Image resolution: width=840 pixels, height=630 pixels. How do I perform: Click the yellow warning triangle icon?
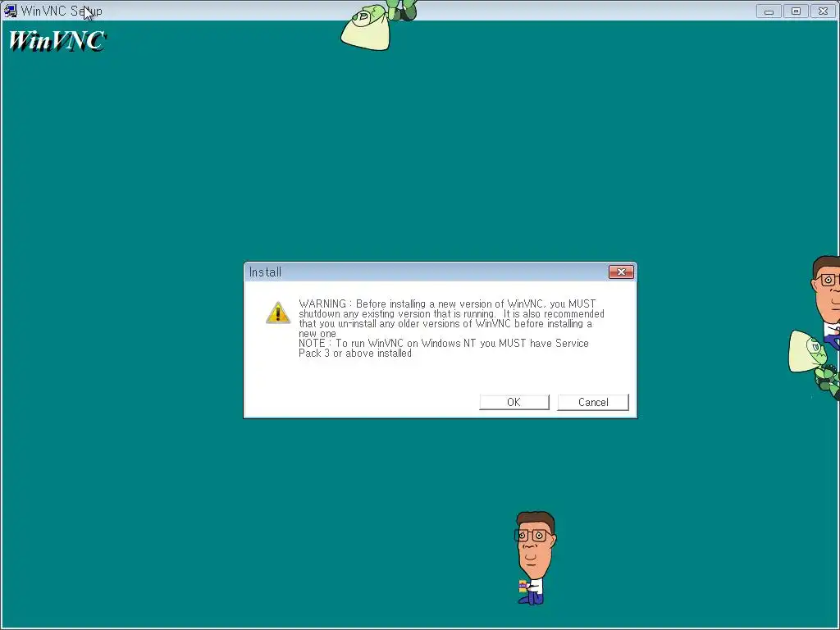(278, 313)
